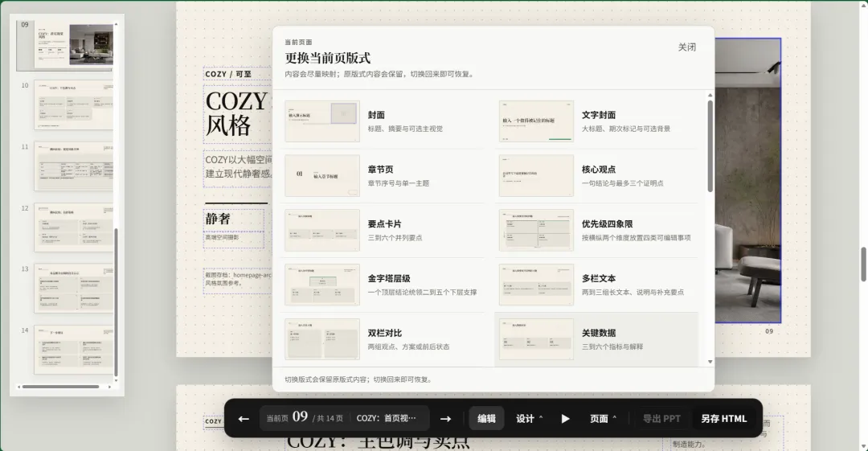The width and height of the screenshot is (868, 451).
Task: Click the sidebar scroll-down arrow
Action: [x=116, y=380]
